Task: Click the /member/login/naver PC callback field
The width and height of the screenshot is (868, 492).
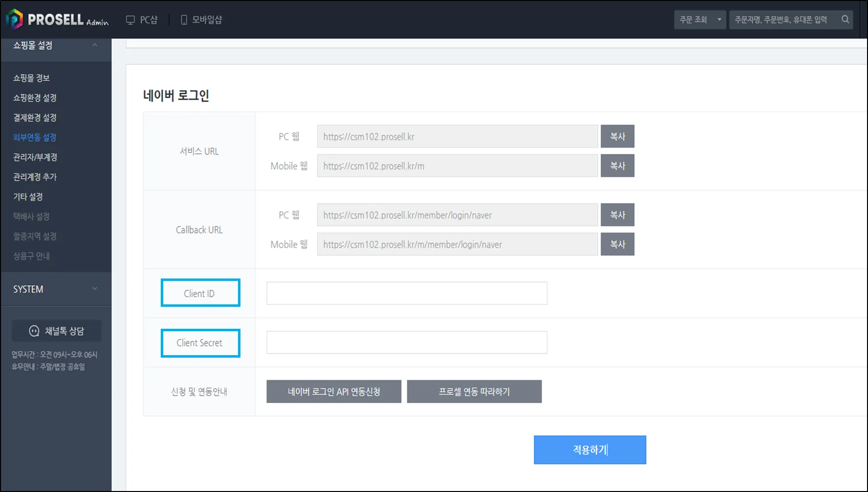Action: click(457, 215)
